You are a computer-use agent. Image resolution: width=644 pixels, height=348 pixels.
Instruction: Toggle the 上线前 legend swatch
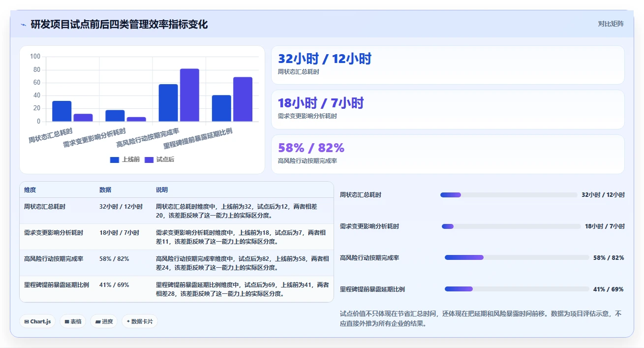coord(115,159)
